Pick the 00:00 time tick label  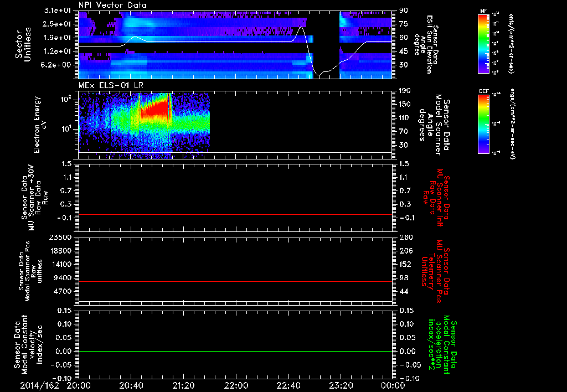pos(393,385)
